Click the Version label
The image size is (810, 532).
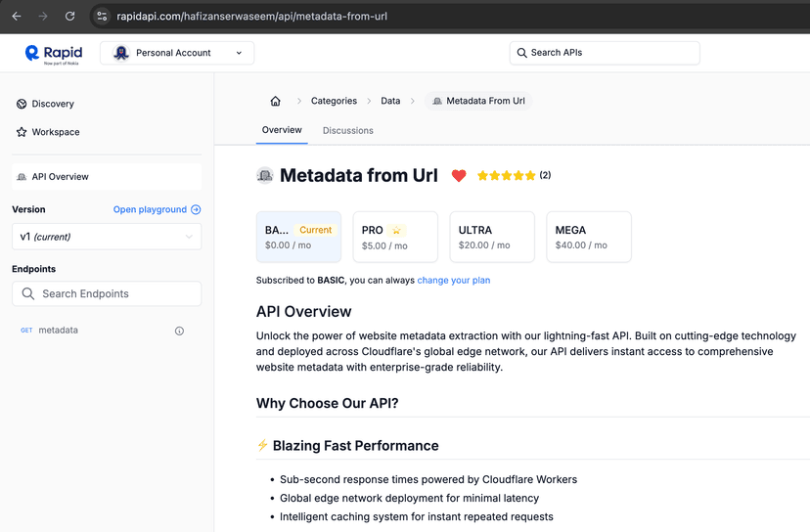pyautogui.click(x=28, y=209)
